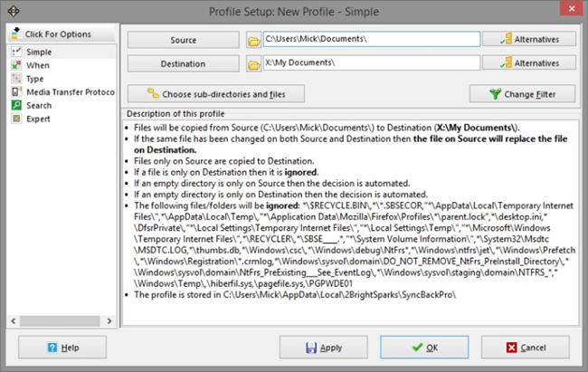The width and height of the screenshot is (588, 372).
Task: Click the Media Transfer Protocol device icon
Action: [16, 92]
